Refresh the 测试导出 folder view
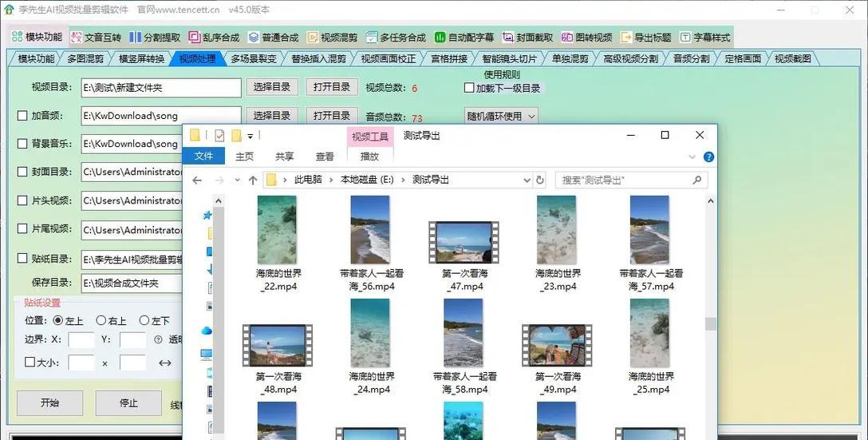The height and width of the screenshot is (440, 868). (540, 180)
